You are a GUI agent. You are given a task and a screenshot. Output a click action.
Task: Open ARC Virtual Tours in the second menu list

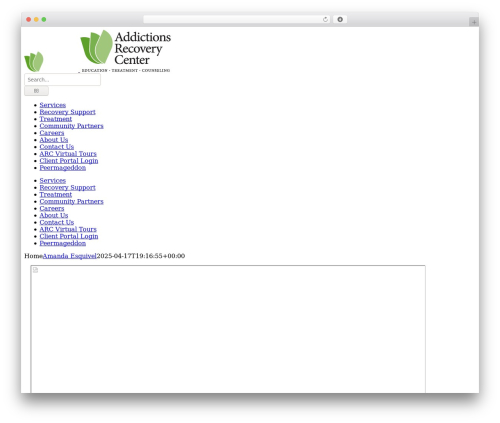click(x=68, y=230)
